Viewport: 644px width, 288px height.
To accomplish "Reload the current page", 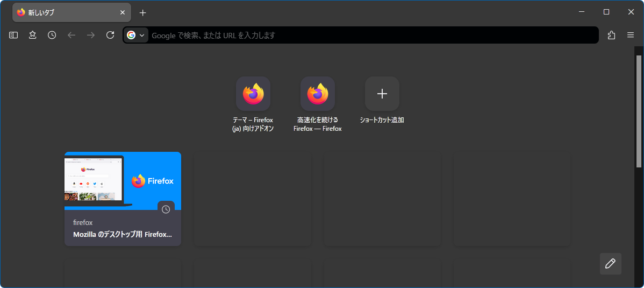I will click(110, 35).
